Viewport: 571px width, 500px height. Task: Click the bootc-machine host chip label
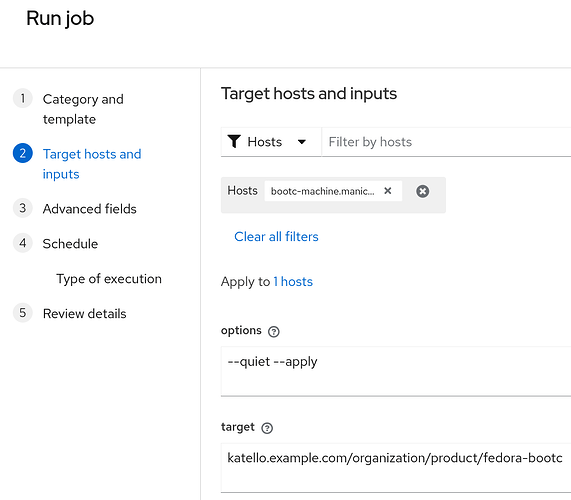pyautogui.click(x=322, y=191)
